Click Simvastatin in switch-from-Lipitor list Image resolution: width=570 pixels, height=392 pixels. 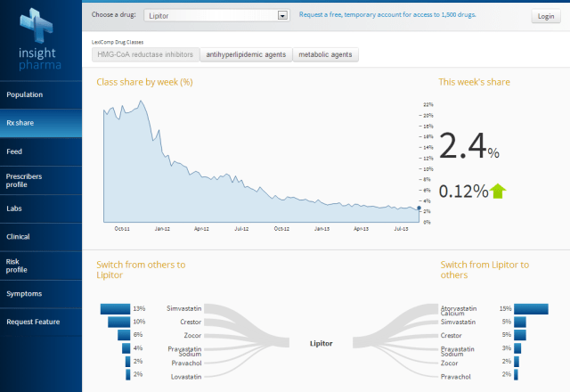tap(458, 322)
